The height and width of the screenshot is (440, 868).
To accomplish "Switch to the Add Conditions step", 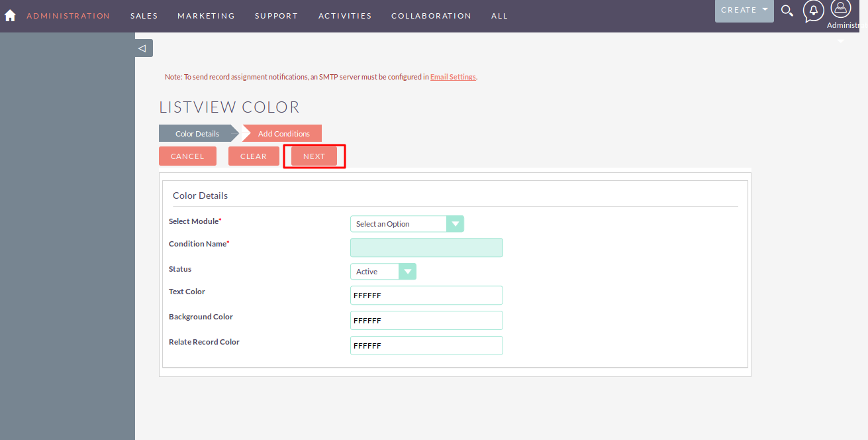I will tap(283, 133).
